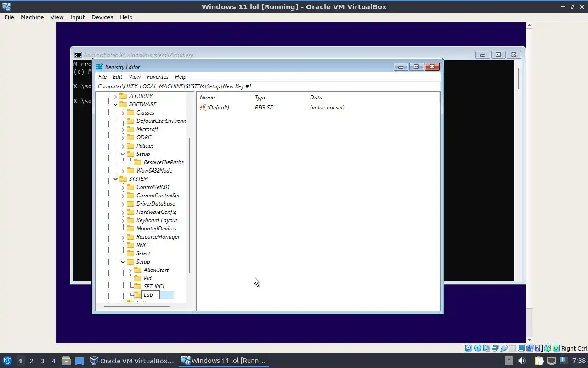588x368 pixels.
Task: Expand the ControlSet001 key
Action: point(123,187)
